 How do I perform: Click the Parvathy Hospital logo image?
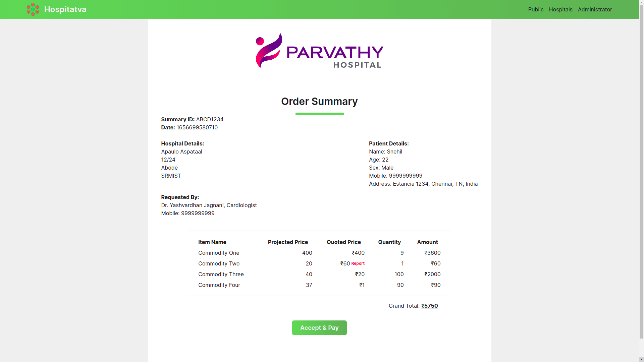(x=319, y=51)
